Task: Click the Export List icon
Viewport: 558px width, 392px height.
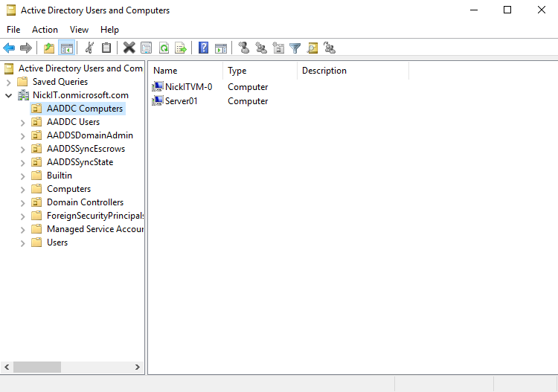Action: point(181,48)
